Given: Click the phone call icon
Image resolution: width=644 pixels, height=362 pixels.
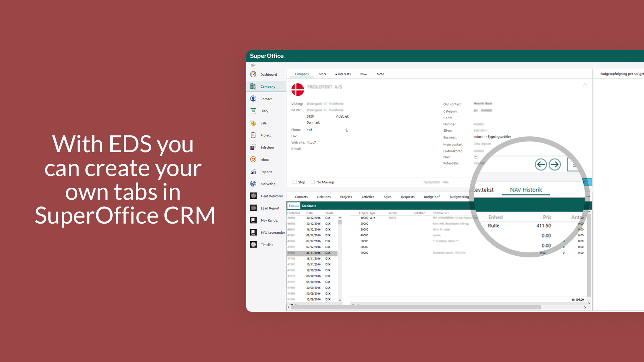Looking at the screenshot, I should point(346,130).
